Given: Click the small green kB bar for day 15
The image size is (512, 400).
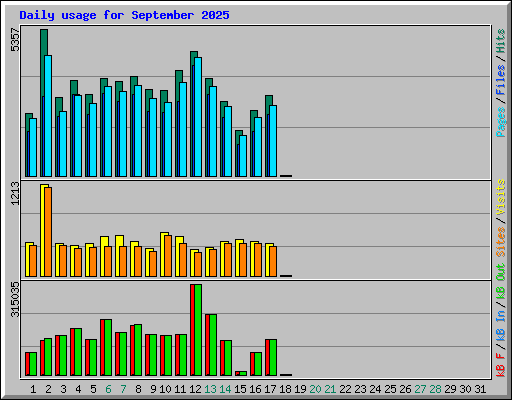Looking at the screenshot, I should pyautogui.click(x=243, y=374).
